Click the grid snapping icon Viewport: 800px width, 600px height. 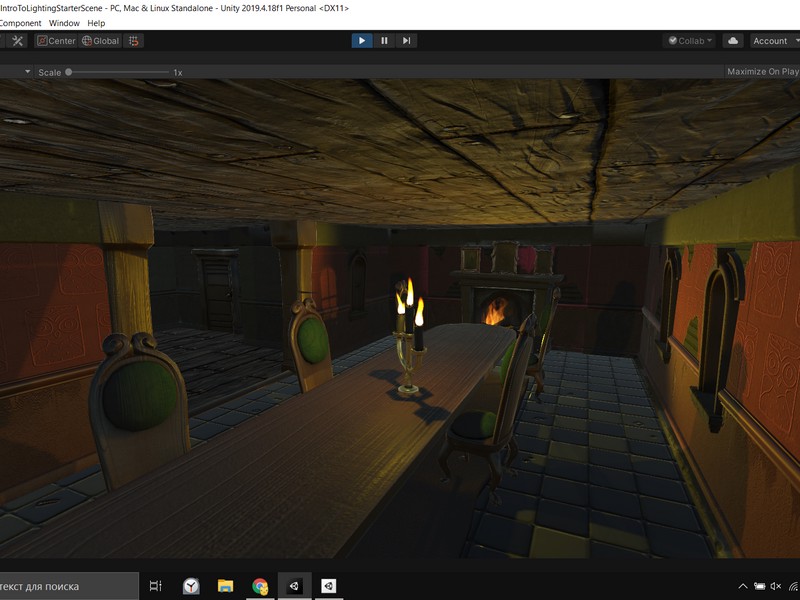[x=132, y=41]
